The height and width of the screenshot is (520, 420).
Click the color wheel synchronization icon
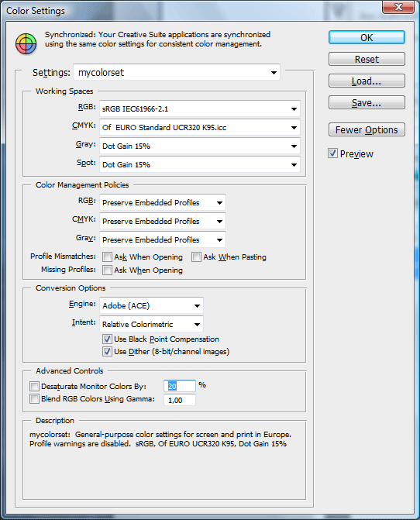pyautogui.click(x=26, y=43)
